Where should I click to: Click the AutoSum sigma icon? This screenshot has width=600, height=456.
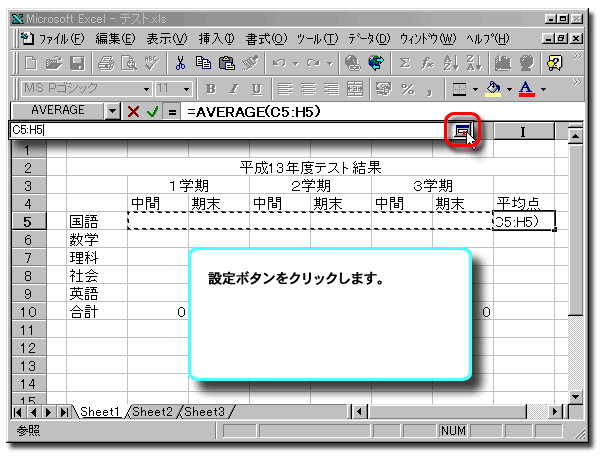point(404,63)
